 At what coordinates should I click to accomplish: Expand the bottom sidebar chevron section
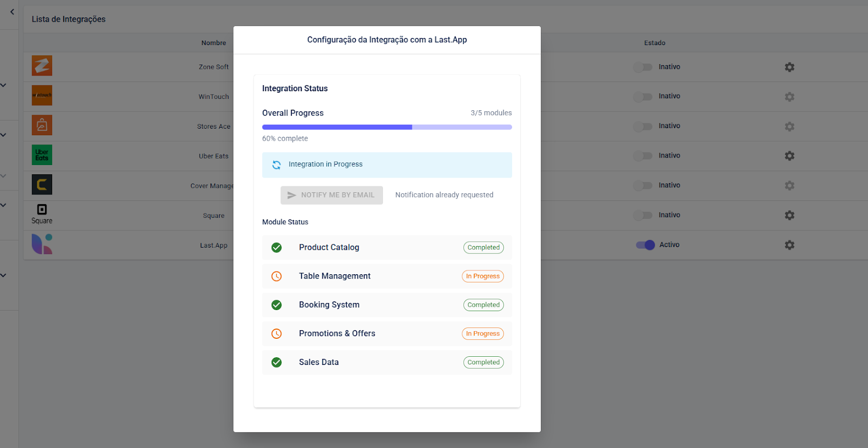[x=3, y=275]
